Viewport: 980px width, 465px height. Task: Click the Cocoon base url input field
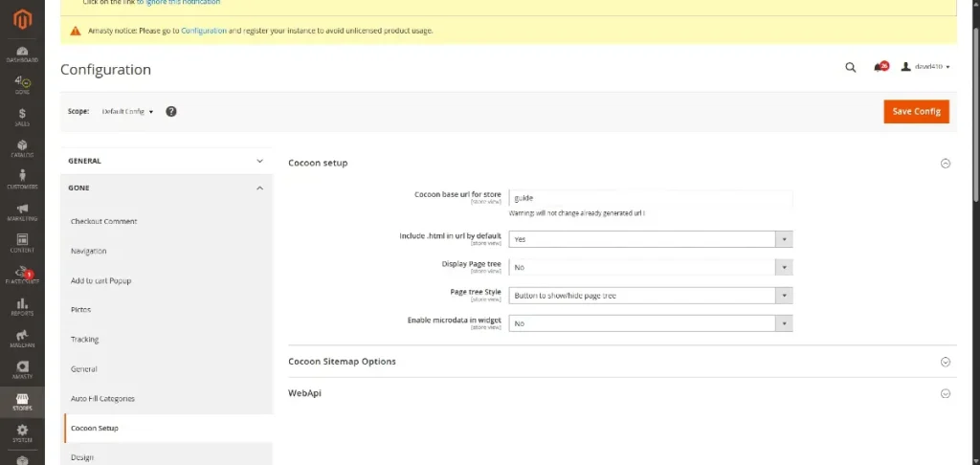coord(650,198)
